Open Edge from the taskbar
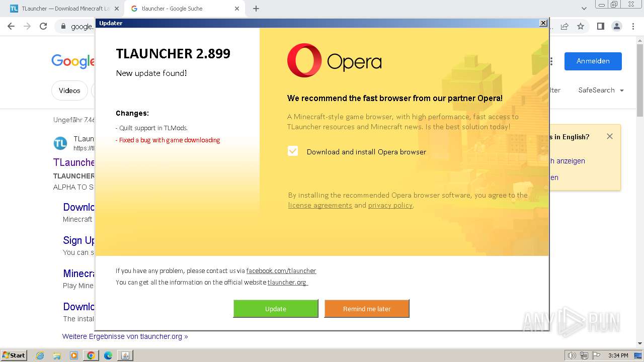The image size is (644, 362). coord(108,355)
